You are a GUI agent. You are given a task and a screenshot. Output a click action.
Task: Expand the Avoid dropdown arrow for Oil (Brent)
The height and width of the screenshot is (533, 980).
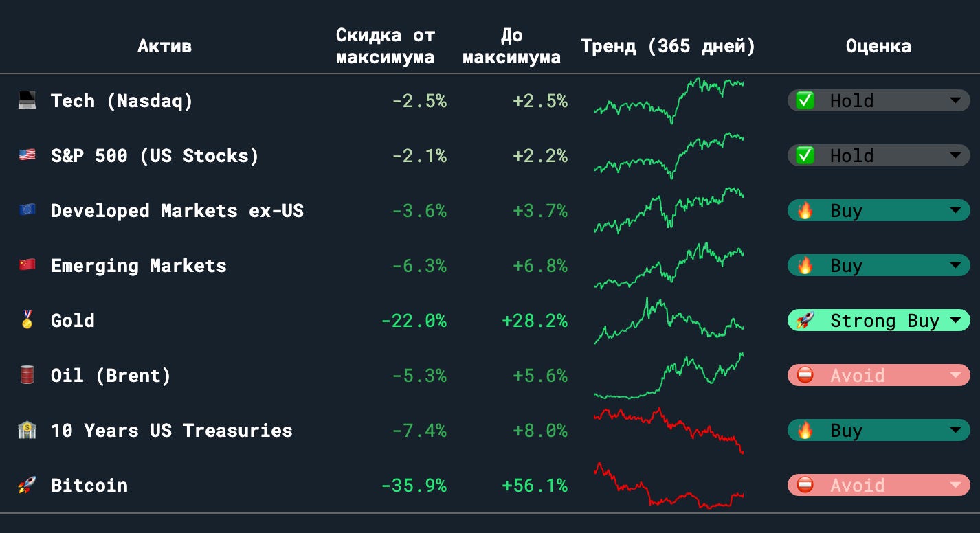[955, 376]
